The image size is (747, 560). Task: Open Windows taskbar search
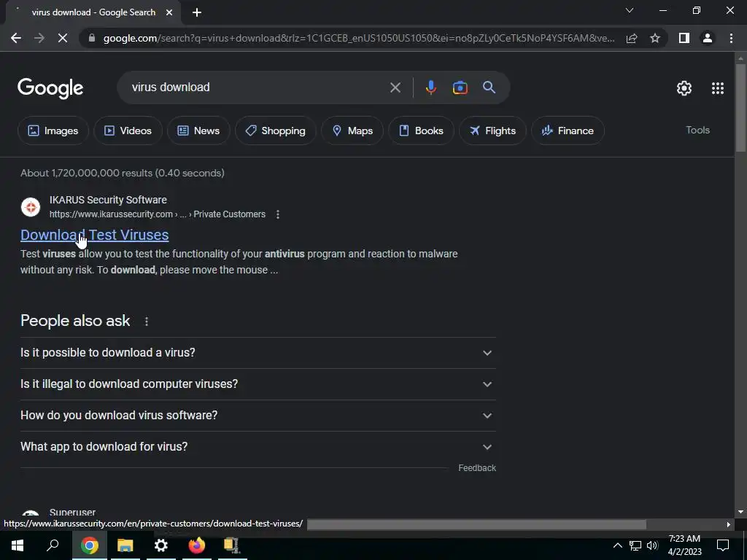[x=53, y=545]
